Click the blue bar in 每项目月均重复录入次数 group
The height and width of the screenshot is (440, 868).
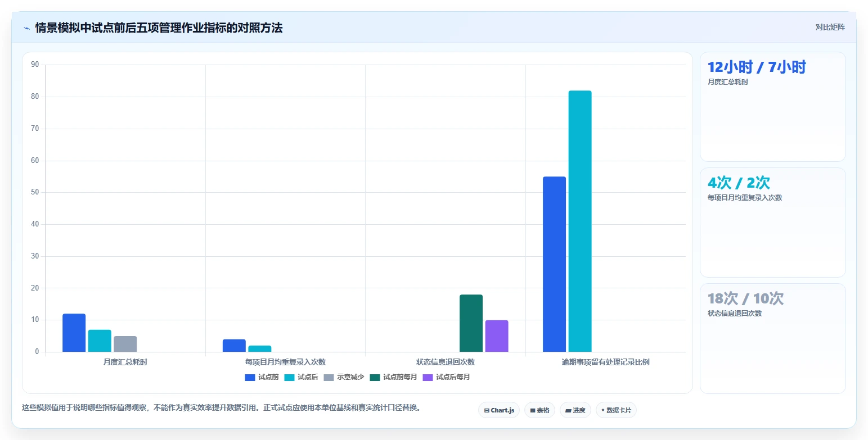234,346
